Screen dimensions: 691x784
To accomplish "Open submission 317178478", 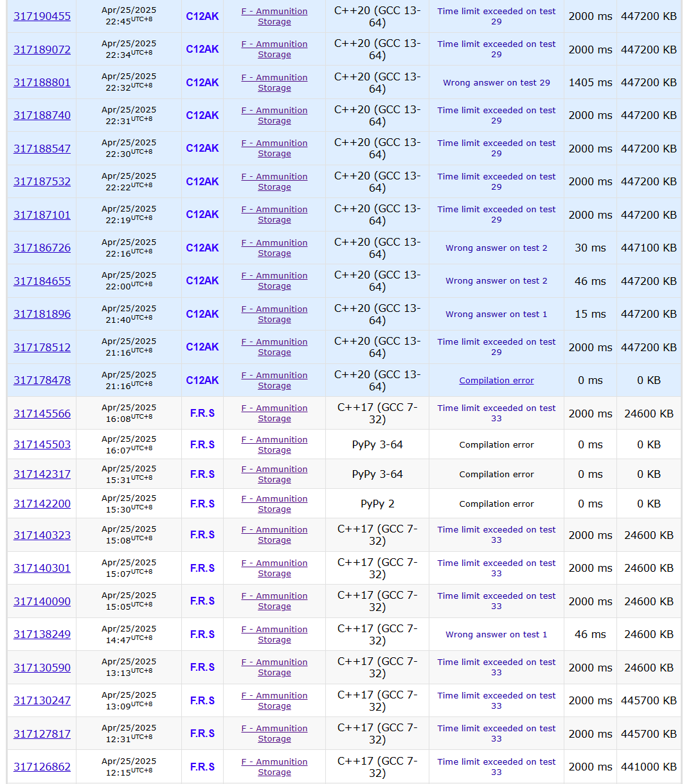I will click(x=42, y=380).
